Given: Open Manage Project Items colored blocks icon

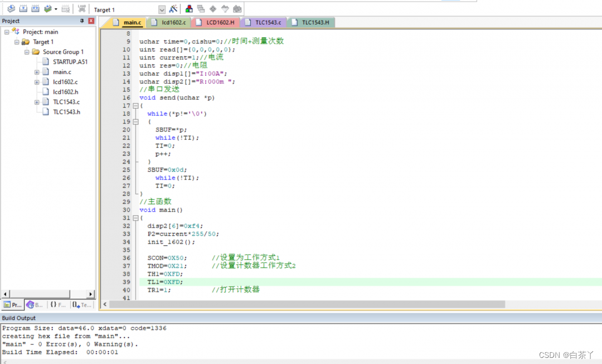Looking at the screenshot, I should click(189, 9).
